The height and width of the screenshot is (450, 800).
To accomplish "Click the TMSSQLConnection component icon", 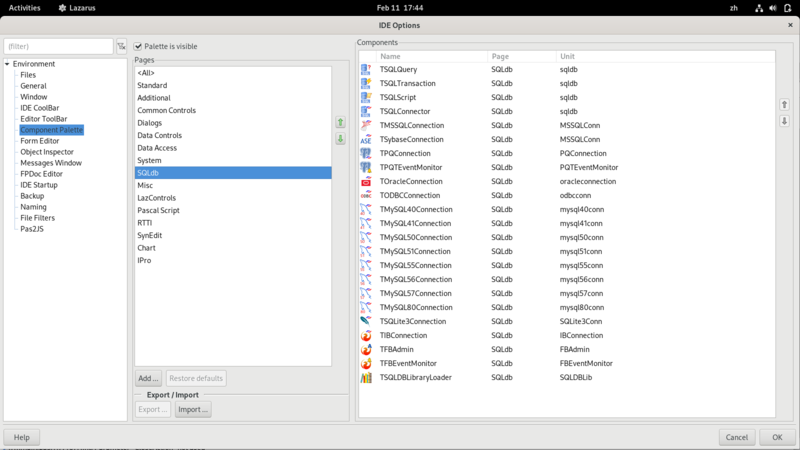I will tap(366, 125).
